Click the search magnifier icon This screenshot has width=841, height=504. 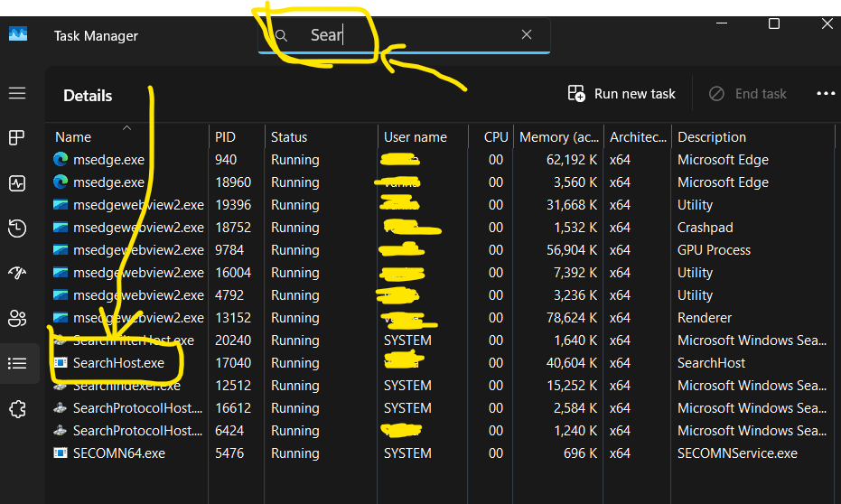pos(281,35)
